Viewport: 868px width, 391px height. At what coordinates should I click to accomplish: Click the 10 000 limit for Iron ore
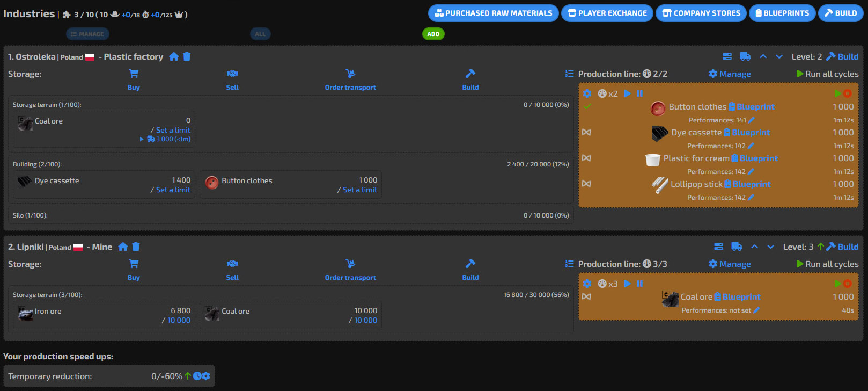coord(179,320)
